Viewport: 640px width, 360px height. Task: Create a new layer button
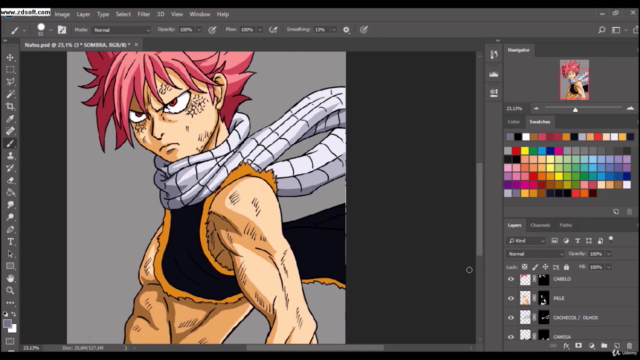point(617,346)
